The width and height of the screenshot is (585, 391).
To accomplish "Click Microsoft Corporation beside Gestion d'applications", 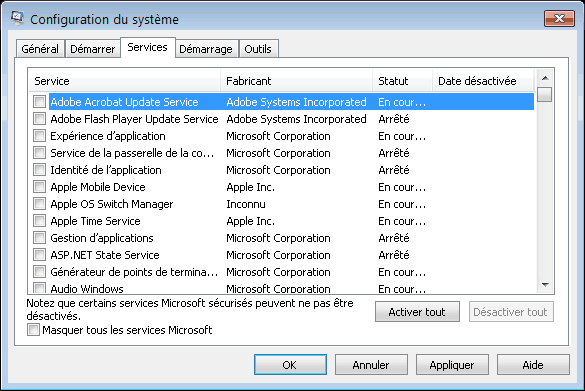I will (278, 238).
